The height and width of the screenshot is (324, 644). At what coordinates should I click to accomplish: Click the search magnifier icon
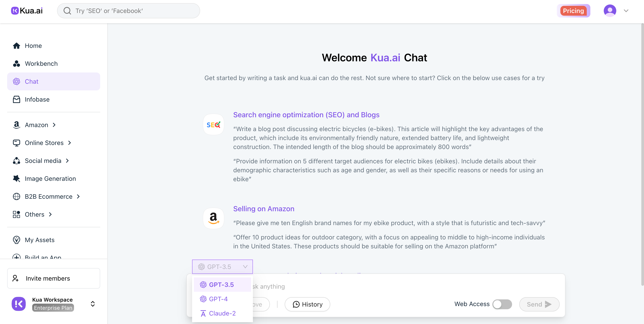[67, 11]
